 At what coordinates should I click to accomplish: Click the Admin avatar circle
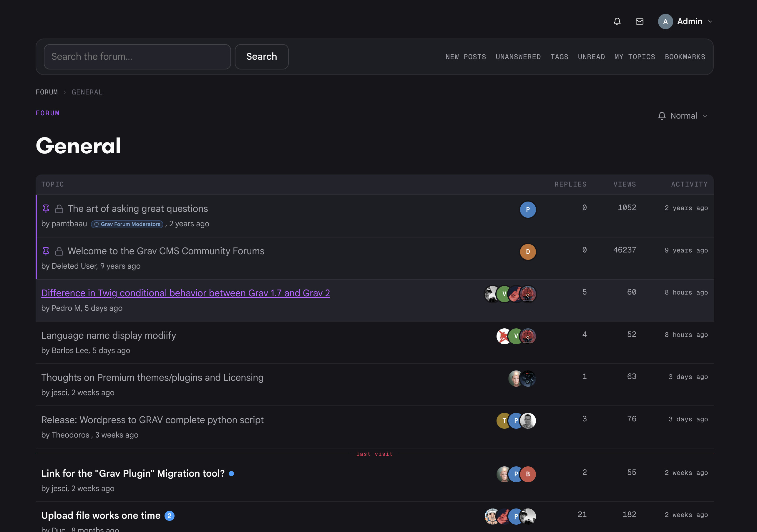click(665, 21)
